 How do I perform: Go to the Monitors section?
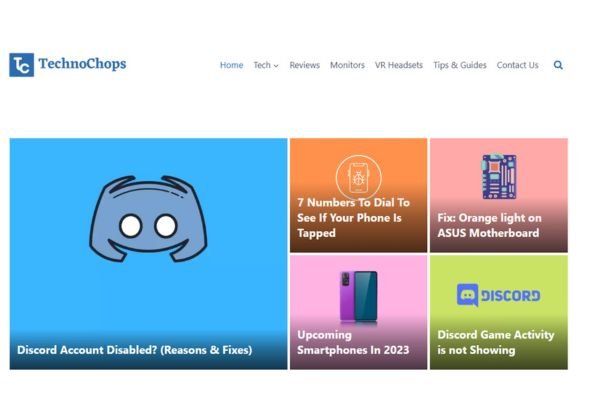[347, 65]
